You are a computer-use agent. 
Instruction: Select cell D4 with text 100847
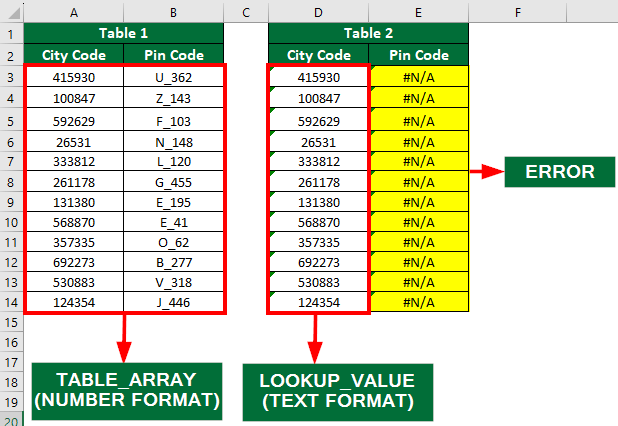coord(318,98)
